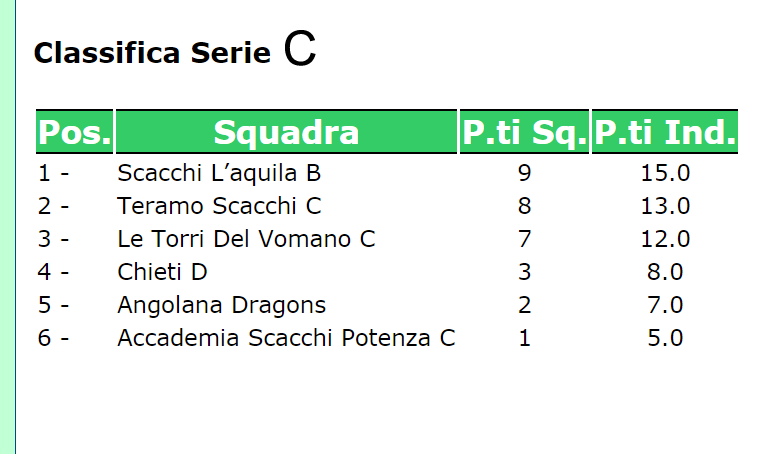Click the Pos. column header
Viewport: 767px width, 454px height.
click(74, 132)
